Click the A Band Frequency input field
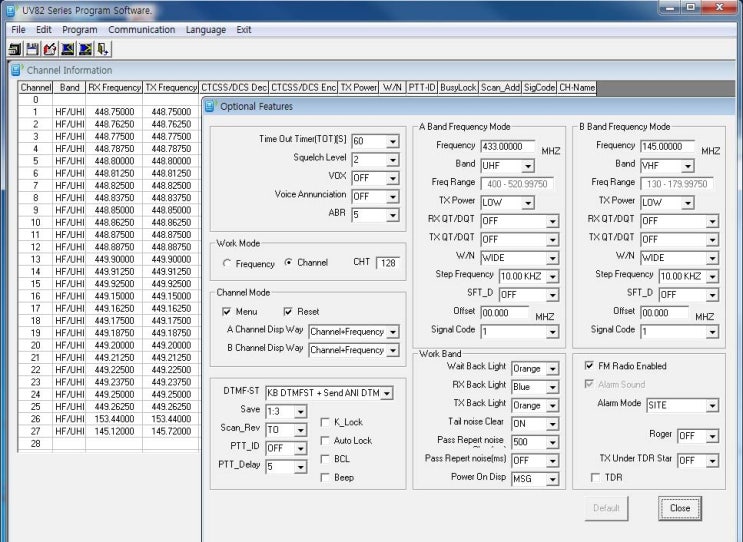Screen dimensions: 743x542 point(507,147)
